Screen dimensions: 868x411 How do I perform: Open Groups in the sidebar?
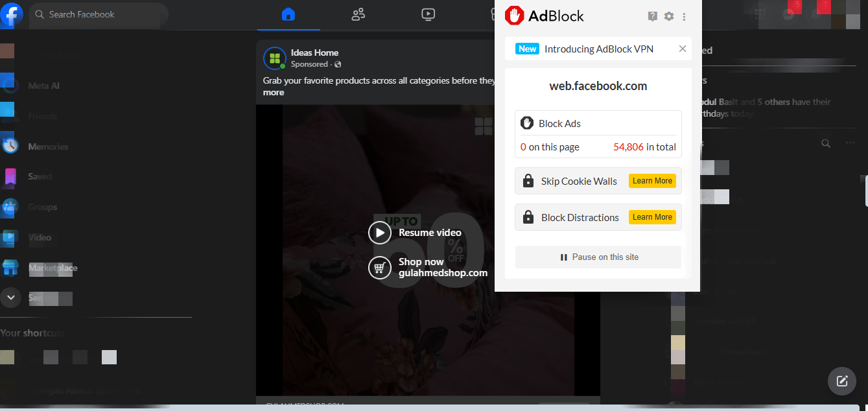pos(42,207)
